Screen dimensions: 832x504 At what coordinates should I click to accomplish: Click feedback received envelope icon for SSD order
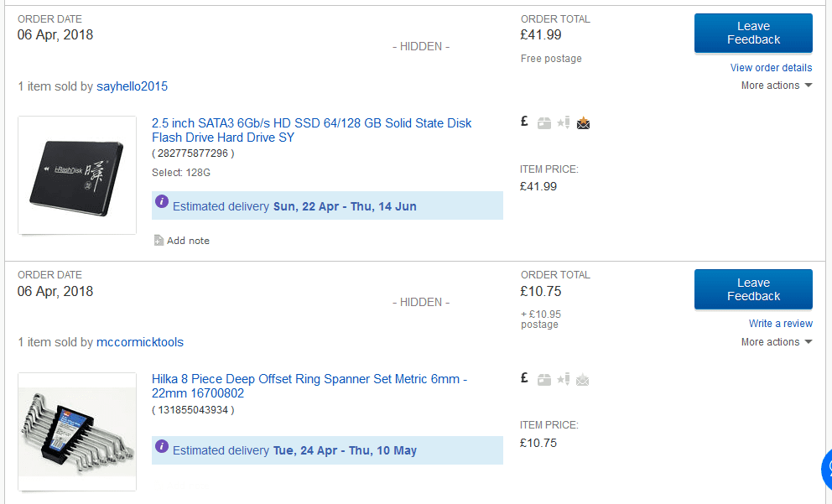[x=584, y=123]
